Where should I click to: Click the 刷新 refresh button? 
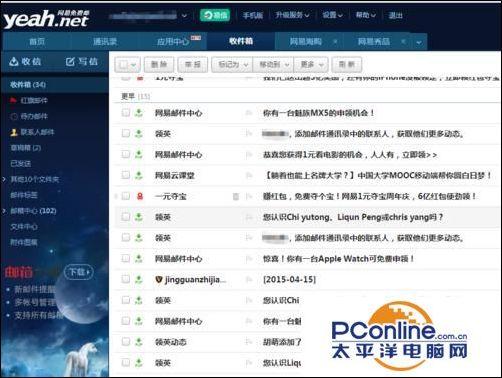tap(347, 65)
